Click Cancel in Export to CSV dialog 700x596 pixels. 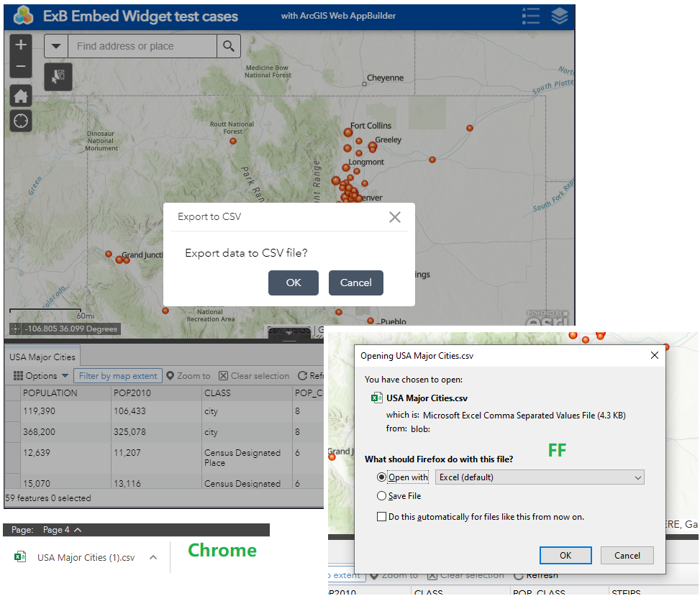pyautogui.click(x=356, y=283)
